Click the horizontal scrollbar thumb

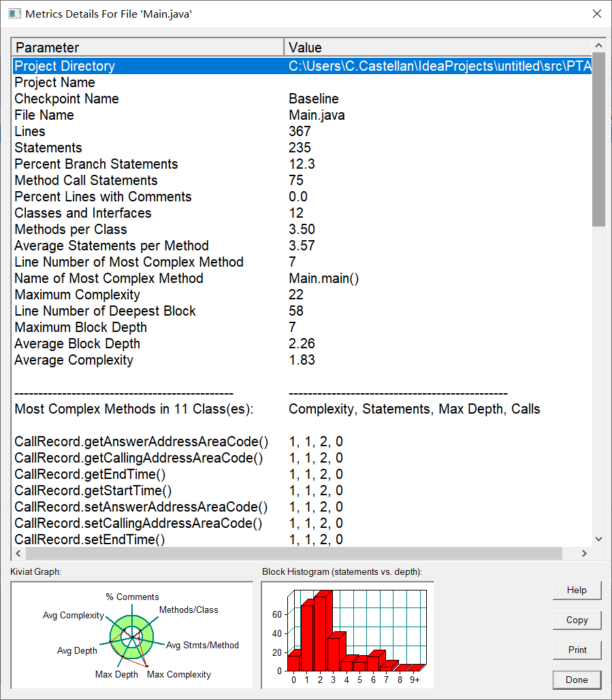294,554
